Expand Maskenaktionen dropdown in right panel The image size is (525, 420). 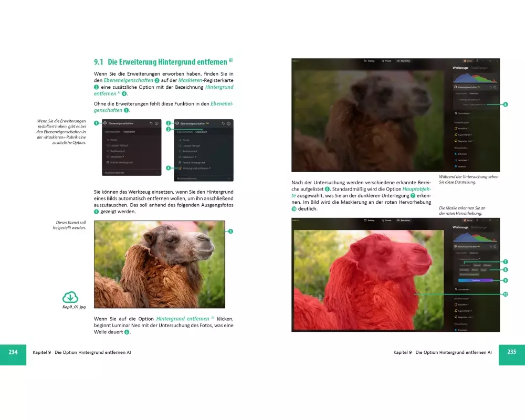pyautogui.click(x=228, y=178)
